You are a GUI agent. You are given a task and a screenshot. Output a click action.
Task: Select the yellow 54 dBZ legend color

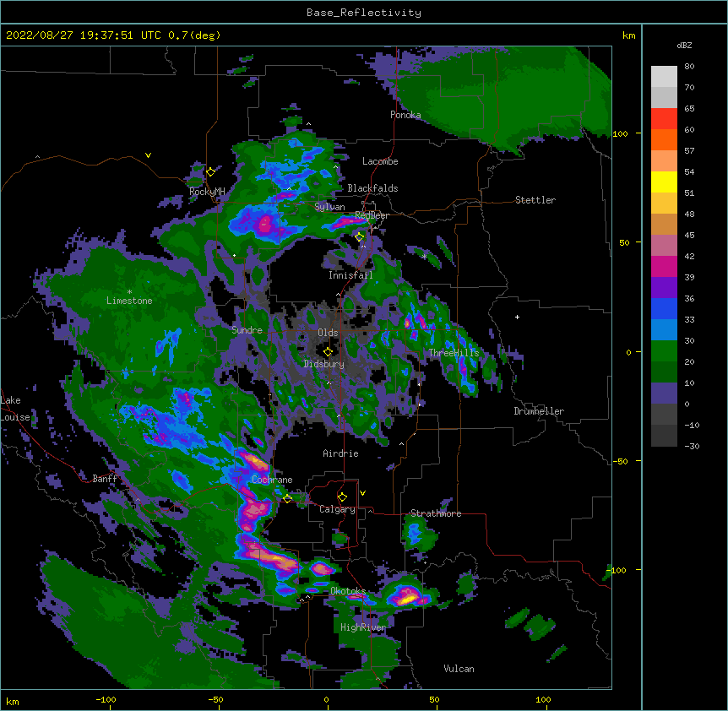coord(664,182)
